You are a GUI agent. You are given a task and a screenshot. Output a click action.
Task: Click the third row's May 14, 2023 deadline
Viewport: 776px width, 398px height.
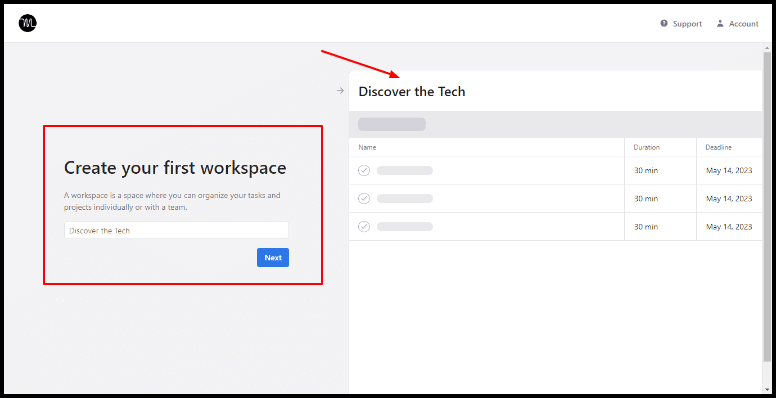point(729,227)
